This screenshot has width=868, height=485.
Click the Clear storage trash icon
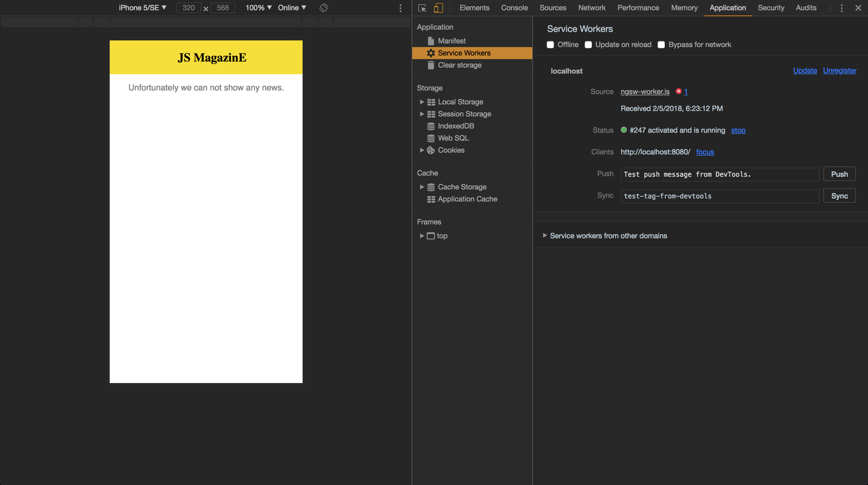click(x=431, y=65)
